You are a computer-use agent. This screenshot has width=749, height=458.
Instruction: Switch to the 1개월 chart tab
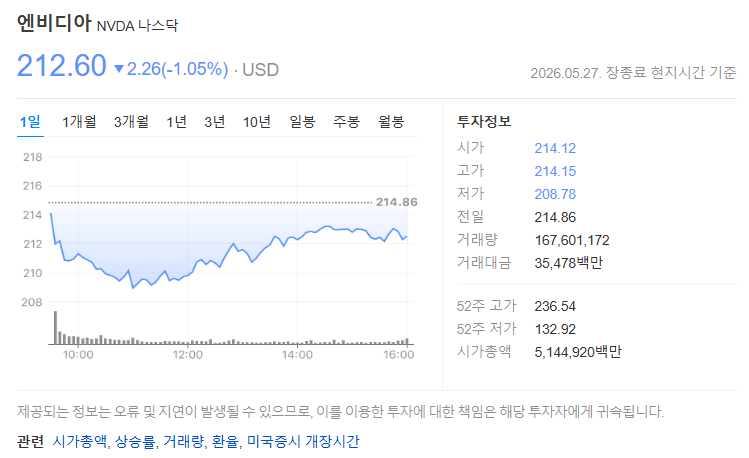click(79, 122)
